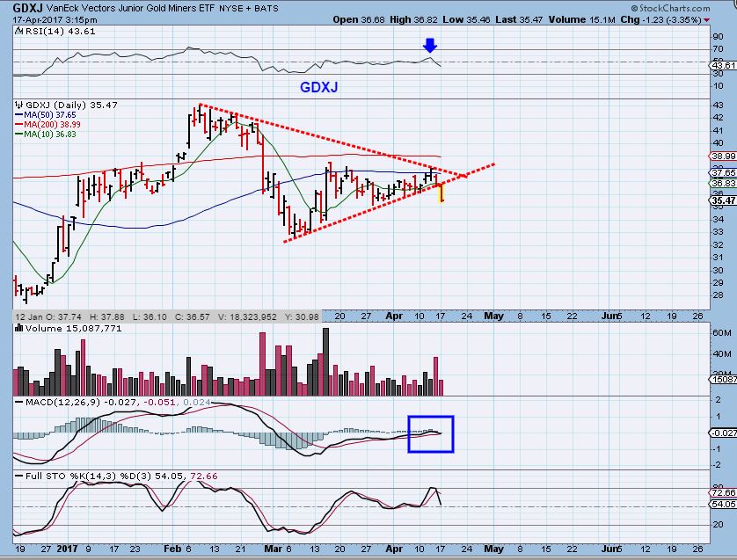Click the 43 price level on y-axis
The width and height of the screenshot is (737, 560).
[x=719, y=105]
